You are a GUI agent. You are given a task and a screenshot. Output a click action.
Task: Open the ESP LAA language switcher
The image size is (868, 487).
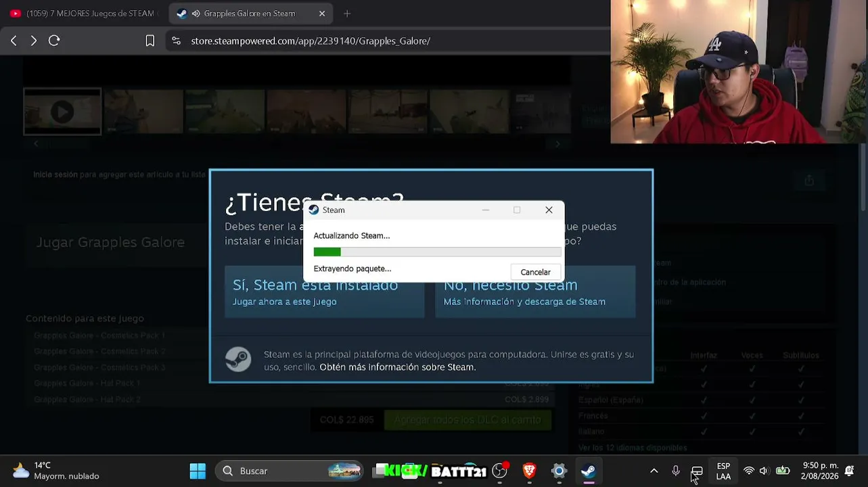[723, 471]
